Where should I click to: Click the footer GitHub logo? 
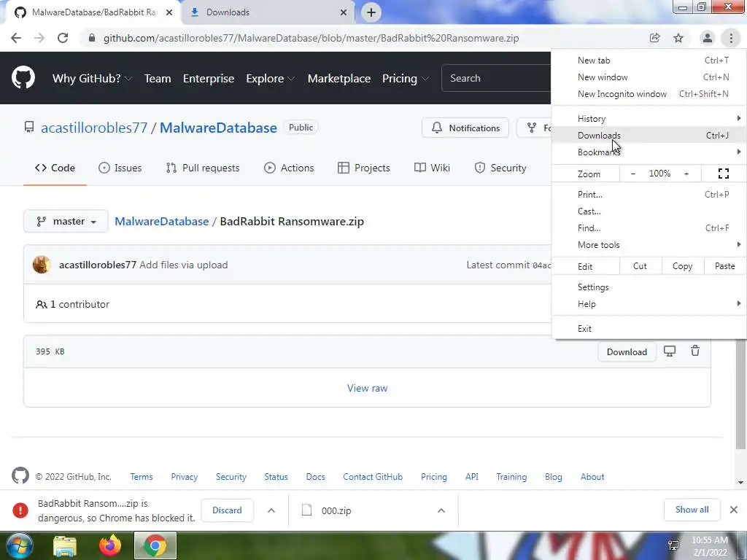[20, 475]
